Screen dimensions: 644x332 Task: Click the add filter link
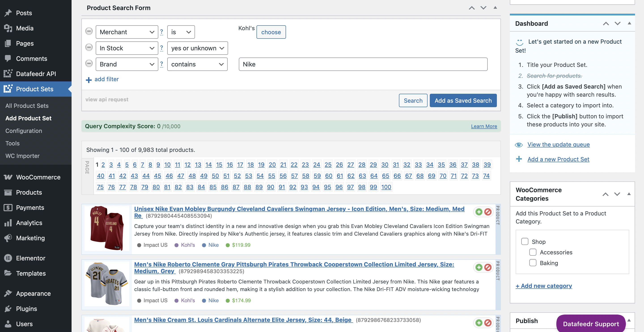(106, 79)
